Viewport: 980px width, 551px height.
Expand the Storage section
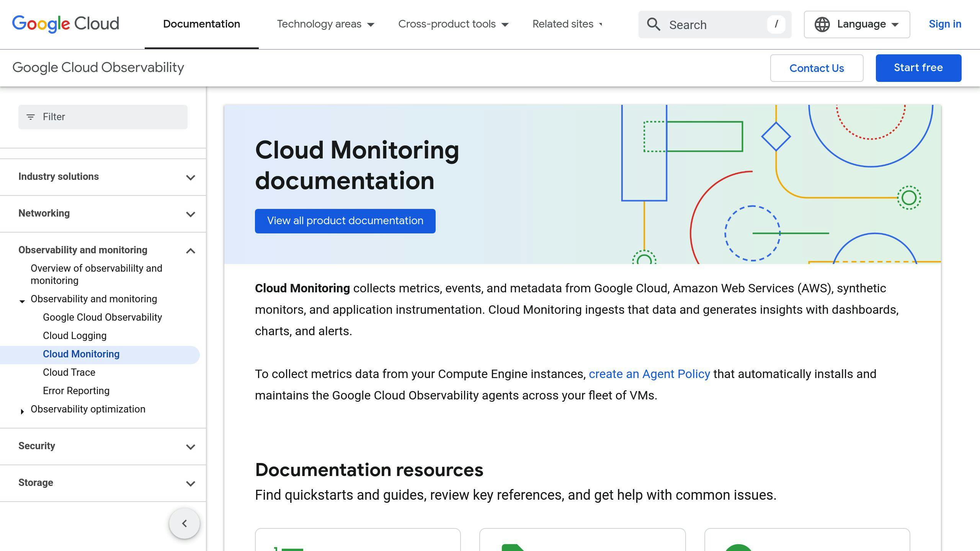[190, 483]
